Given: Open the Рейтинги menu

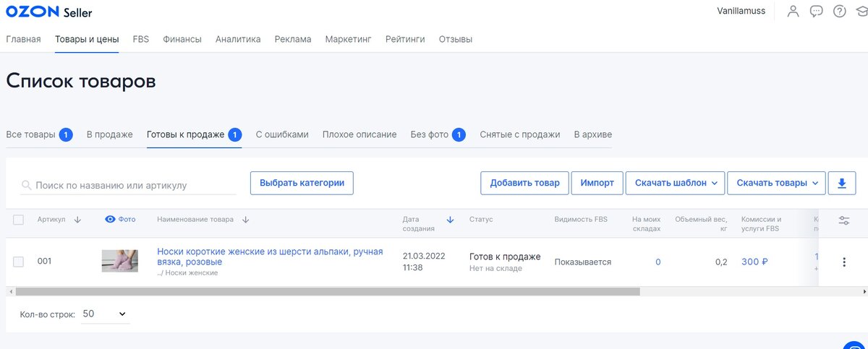Looking at the screenshot, I should pos(405,39).
